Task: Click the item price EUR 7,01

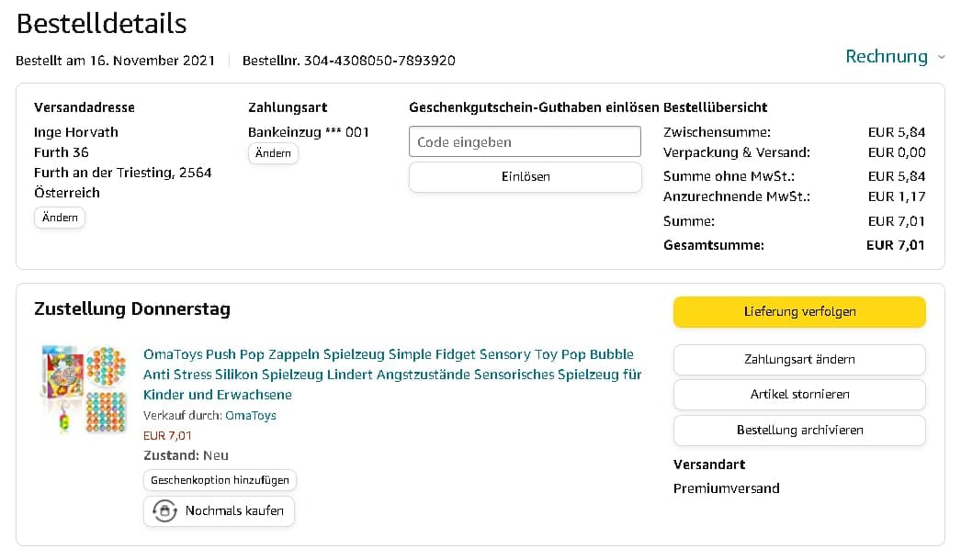Action: tap(167, 436)
